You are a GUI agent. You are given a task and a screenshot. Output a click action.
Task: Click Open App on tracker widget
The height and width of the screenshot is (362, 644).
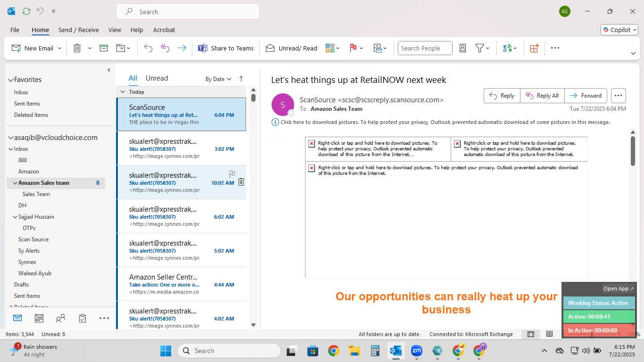tap(619, 288)
